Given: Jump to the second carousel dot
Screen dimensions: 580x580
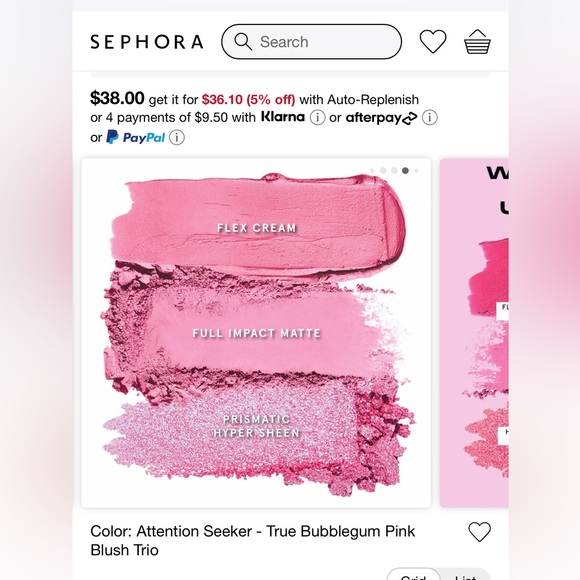Looking at the screenshot, I should click(x=383, y=171).
